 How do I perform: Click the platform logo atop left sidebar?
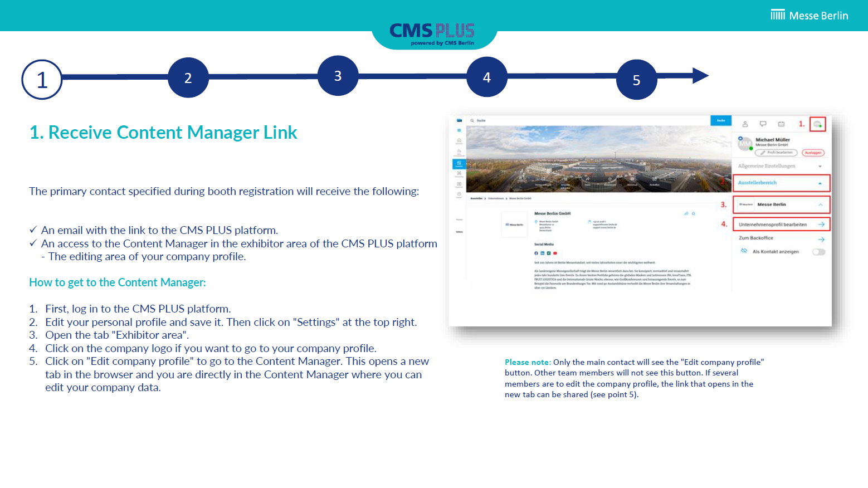point(459,120)
